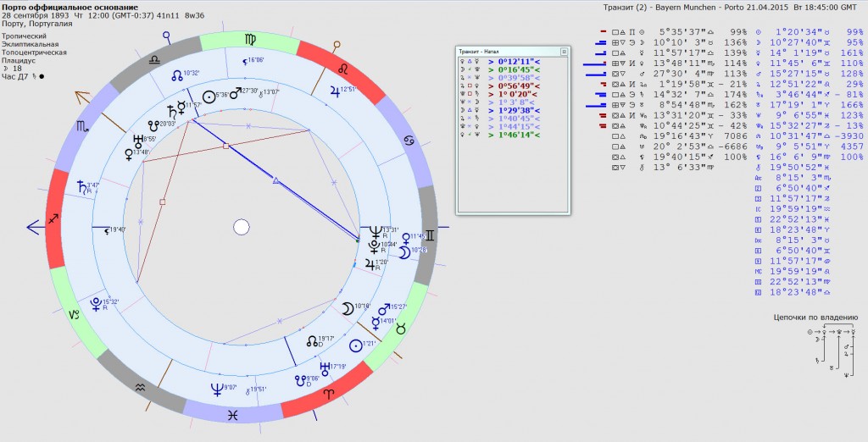Click the Ascendant arrow on chart's left
The height and width of the screenshot is (442, 868).
click(x=36, y=228)
